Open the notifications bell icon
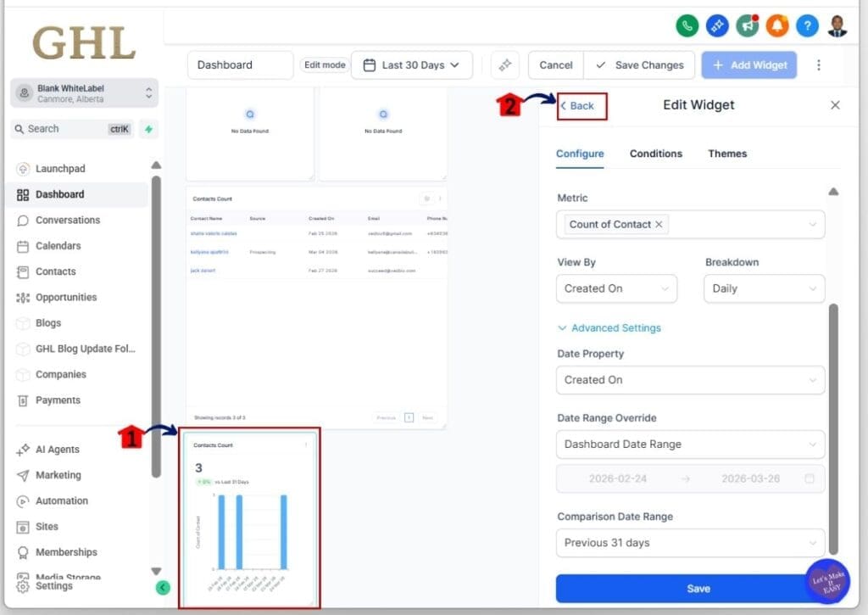 777,25
